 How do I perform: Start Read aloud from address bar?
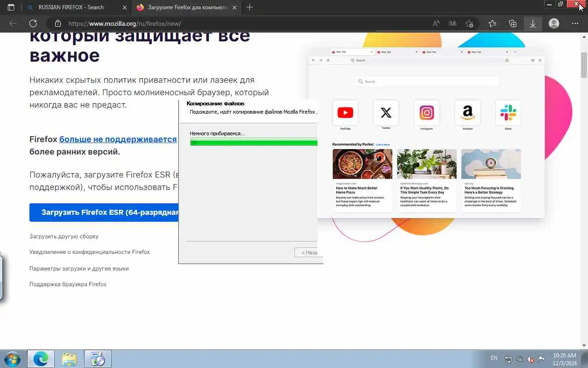tap(436, 23)
